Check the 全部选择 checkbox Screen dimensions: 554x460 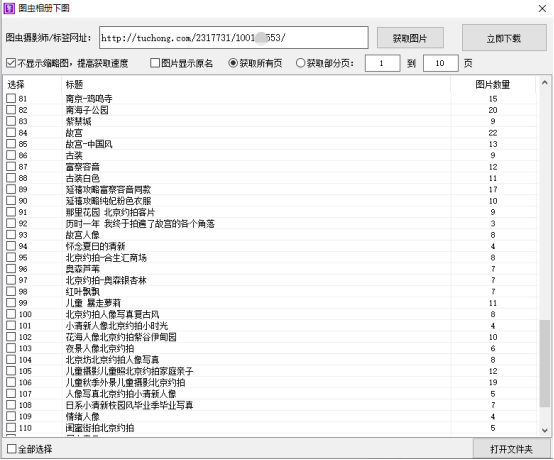[12, 449]
